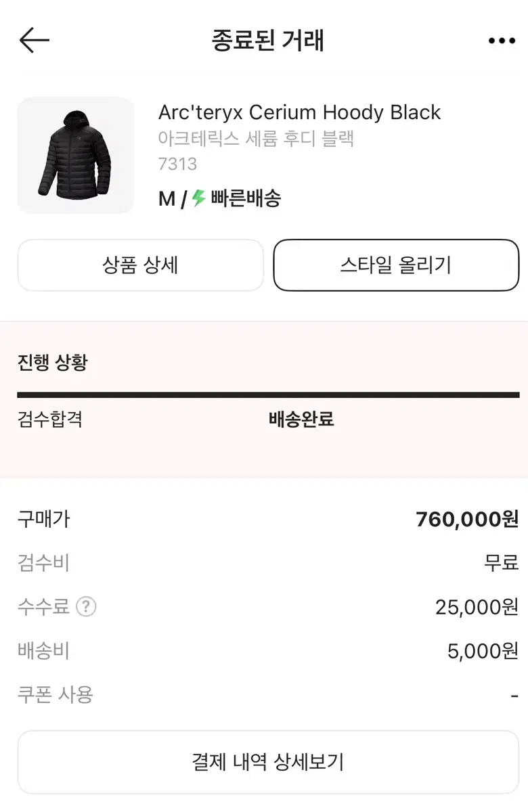Tap the 검수합격 status label
This screenshot has width=528, height=812.
click(x=50, y=419)
